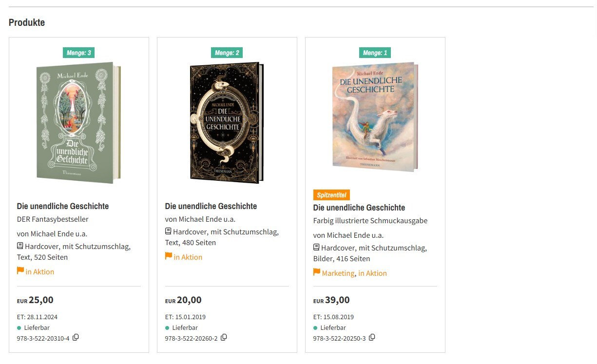597x364 pixels.
Task: Click the Marketing tag link
Action: [338, 273]
